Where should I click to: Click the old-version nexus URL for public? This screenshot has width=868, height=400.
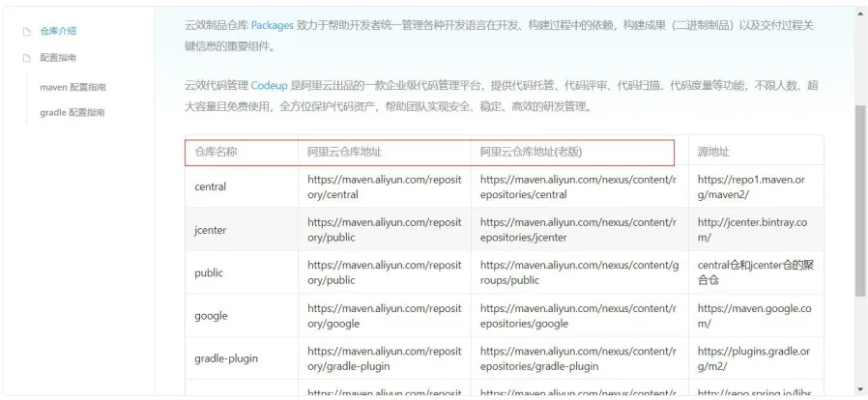577,273
